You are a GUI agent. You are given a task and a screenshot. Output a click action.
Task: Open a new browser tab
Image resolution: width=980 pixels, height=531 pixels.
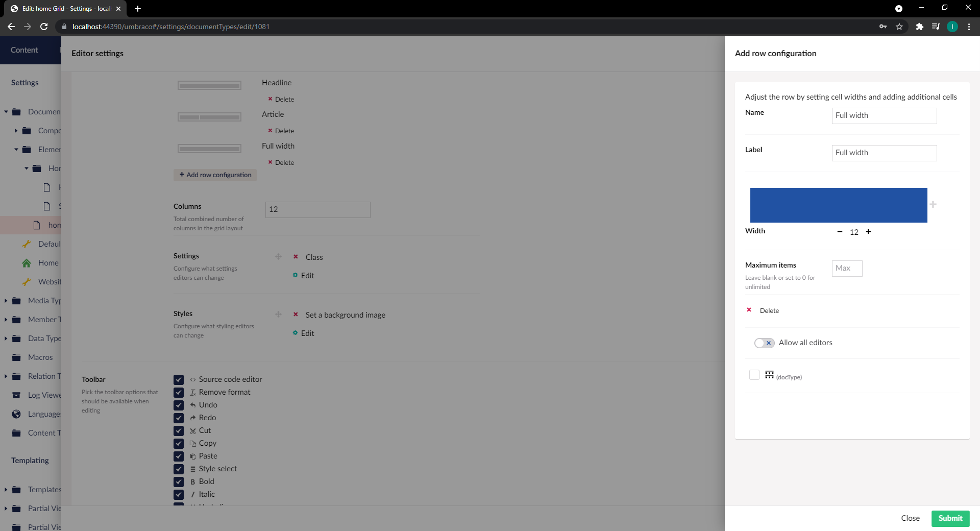(x=138, y=9)
